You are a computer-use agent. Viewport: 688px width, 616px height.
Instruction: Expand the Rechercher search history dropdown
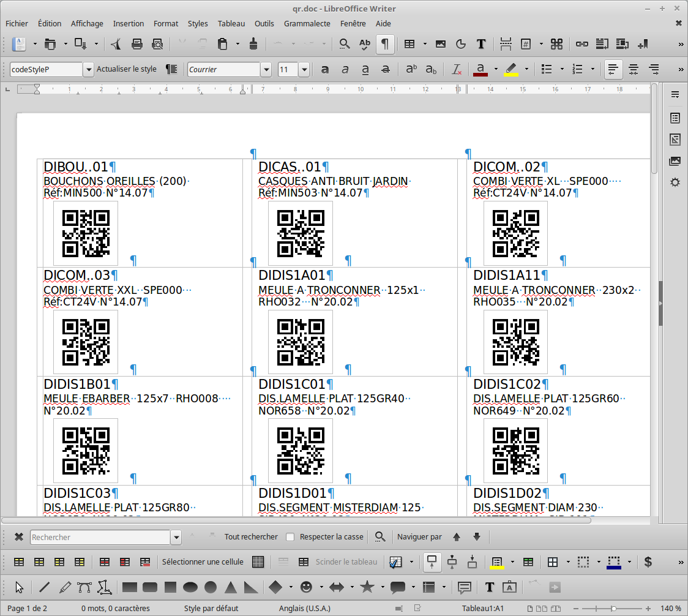[x=176, y=537]
